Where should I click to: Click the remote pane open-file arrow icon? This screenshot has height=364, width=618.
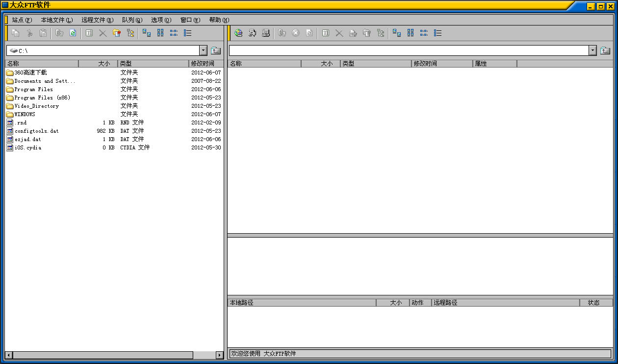[353, 33]
